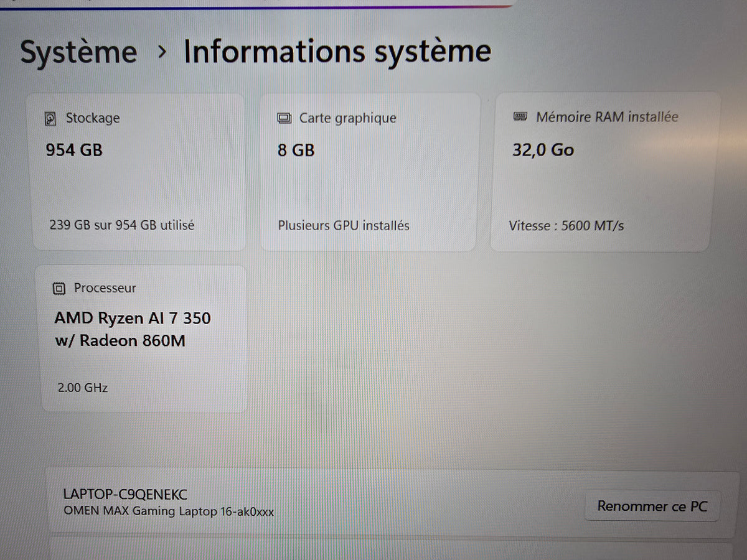The image size is (747, 560).
Task: Click the Carte graphique monitor icon
Action: click(284, 118)
